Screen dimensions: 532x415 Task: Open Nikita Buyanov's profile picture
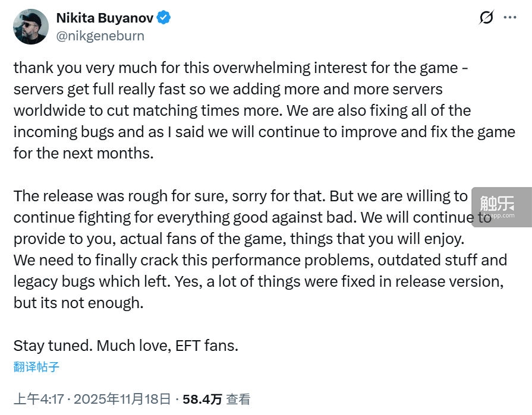click(31, 27)
